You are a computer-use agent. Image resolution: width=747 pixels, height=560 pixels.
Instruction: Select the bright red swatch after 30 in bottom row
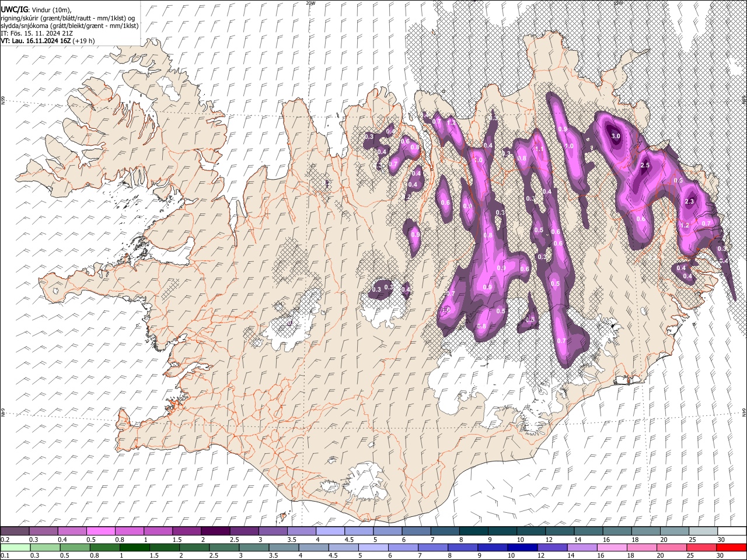pyautogui.click(x=731, y=547)
